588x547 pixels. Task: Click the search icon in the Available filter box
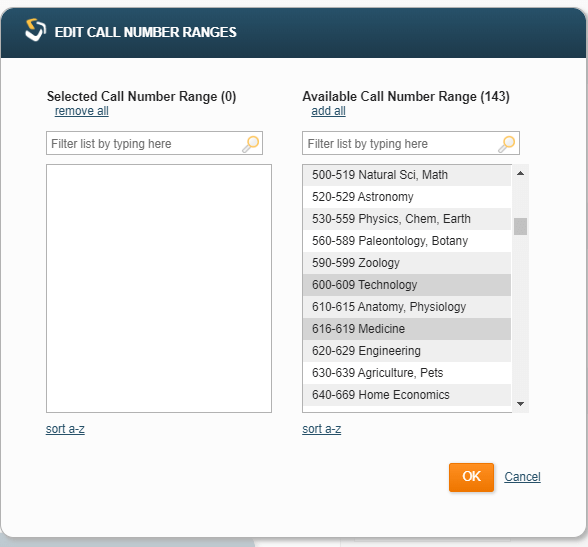[507, 144]
